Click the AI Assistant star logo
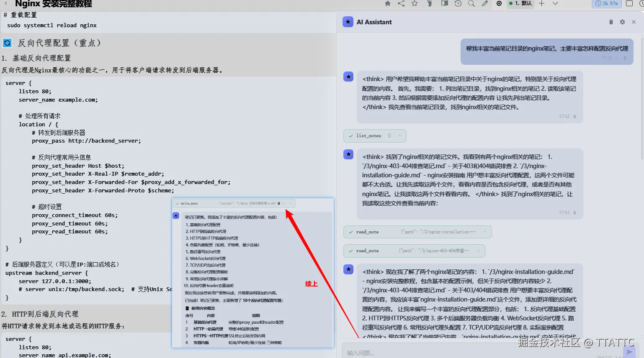Screen dimensions: 644x358 tap(348, 22)
